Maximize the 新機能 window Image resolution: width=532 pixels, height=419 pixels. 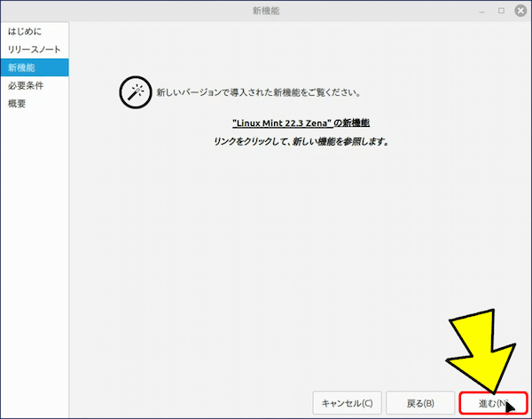[501, 11]
